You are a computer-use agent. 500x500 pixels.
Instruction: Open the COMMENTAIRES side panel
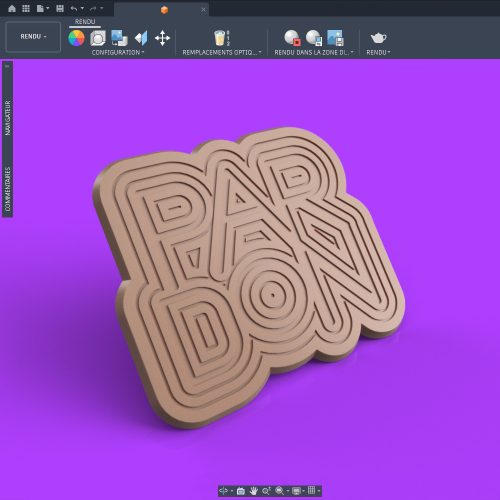pyautogui.click(x=8, y=189)
